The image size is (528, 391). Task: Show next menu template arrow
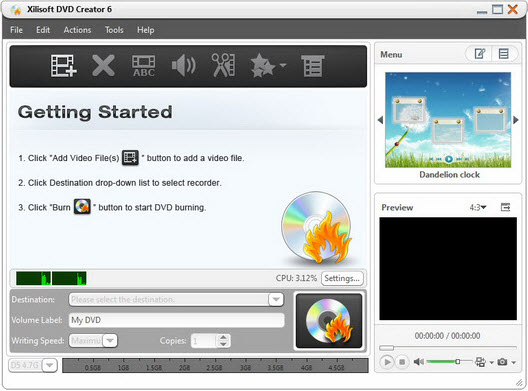(x=516, y=120)
